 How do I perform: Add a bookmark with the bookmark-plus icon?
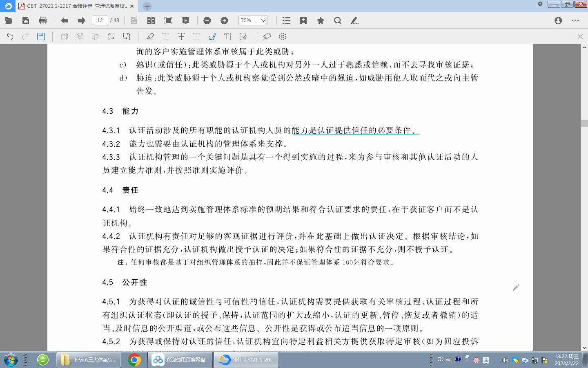click(x=303, y=20)
